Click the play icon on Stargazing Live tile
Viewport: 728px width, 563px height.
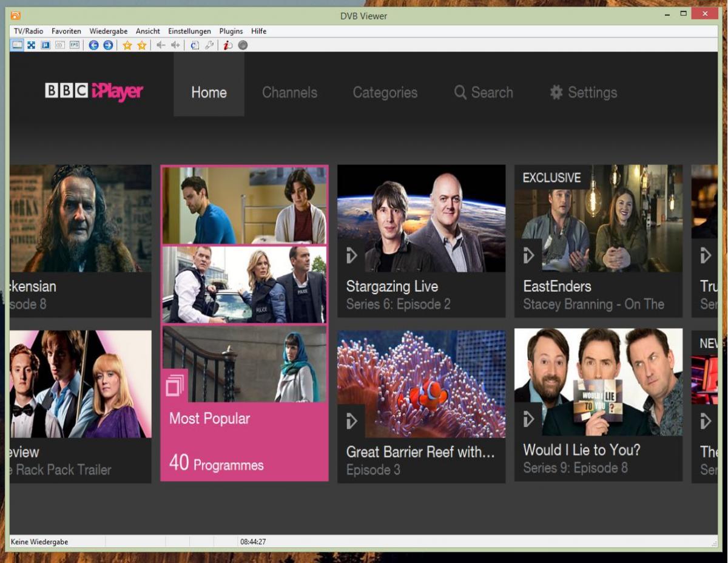(x=351, y=255)
